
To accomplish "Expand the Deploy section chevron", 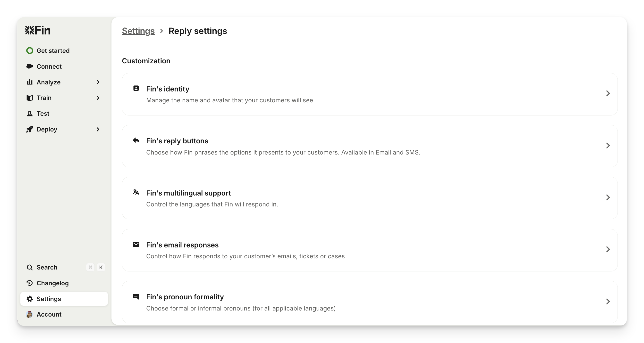I will 98,129.
